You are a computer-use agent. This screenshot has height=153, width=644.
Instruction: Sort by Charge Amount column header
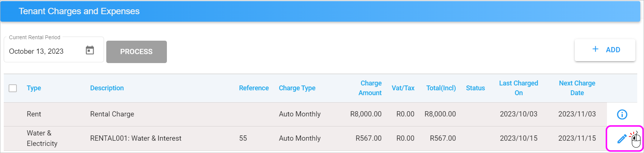[x=370, y=88]
